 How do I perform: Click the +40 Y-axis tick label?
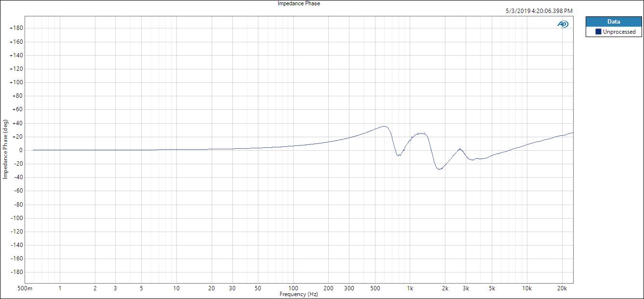coord(18,123)
